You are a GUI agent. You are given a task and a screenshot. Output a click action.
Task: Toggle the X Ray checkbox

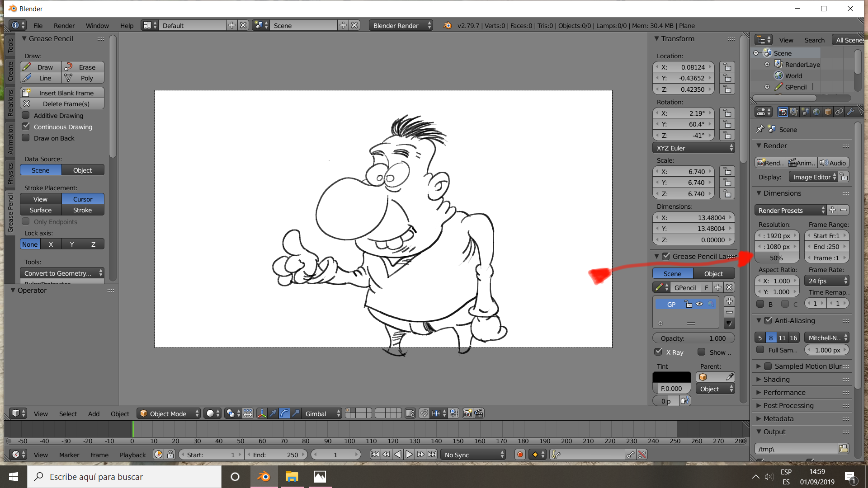tap(659, 352)
